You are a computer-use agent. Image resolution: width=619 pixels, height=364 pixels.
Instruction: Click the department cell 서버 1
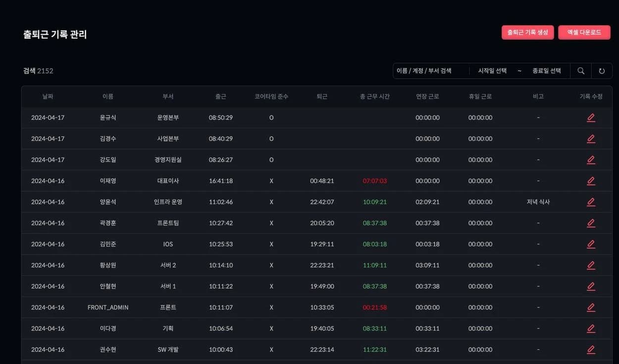click(x=168, y=286)
